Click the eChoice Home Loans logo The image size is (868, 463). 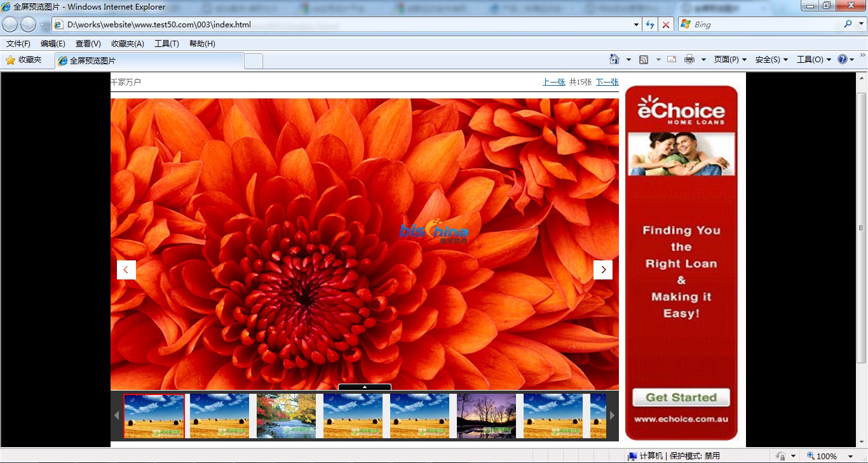pos(681,111)
